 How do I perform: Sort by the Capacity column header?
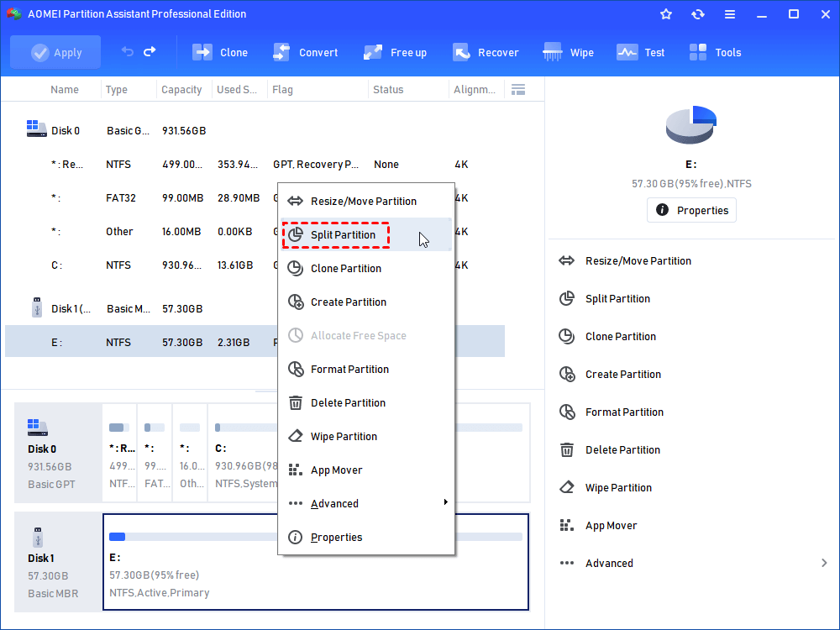coord(181,90)
